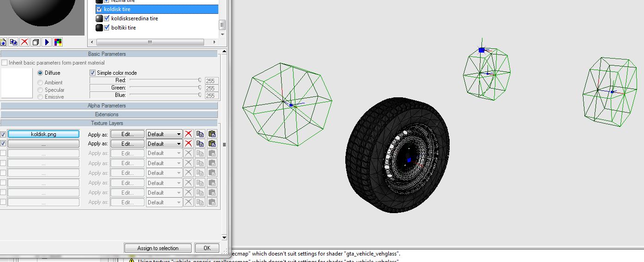
Task: Click the Assign to selection button
Action: tap(158, 248)
